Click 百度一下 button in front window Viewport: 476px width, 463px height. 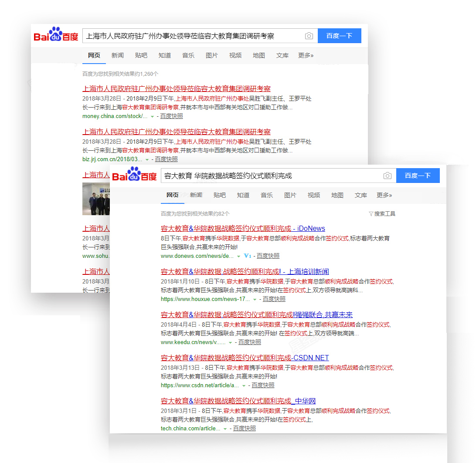point(418,176)
